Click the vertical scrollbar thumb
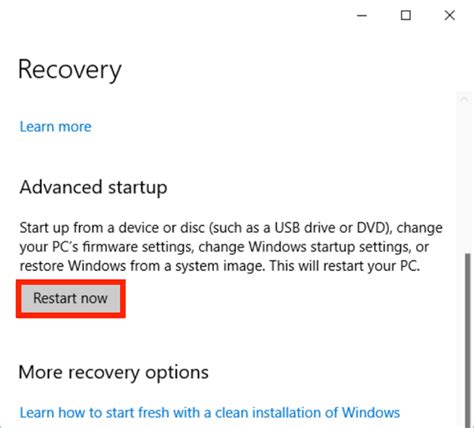 click(467, 340)
